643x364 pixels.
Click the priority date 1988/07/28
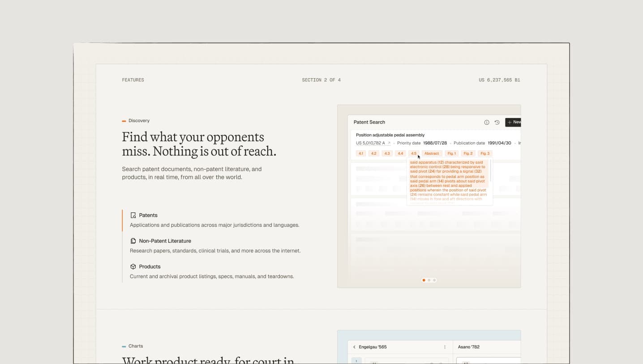[x=435, y=143]
